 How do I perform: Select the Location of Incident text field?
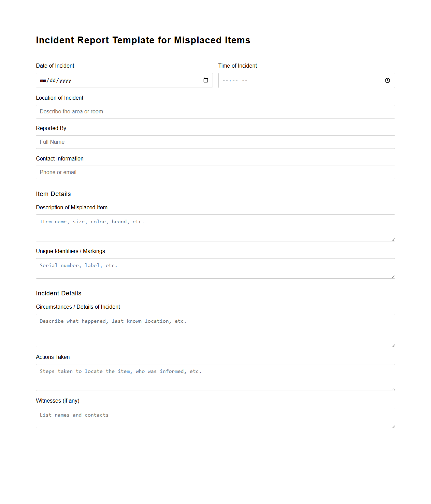point(215,111)
